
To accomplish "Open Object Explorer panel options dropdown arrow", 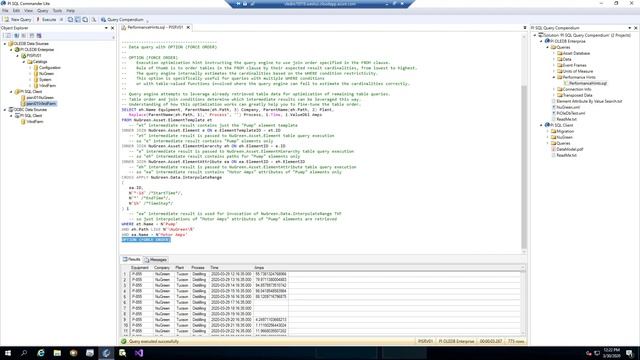I will pyautogui.click(x=106, y=28).
